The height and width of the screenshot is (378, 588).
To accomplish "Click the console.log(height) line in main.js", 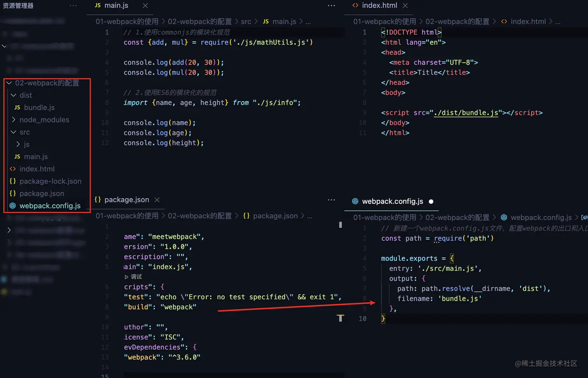I will coord(164,143).
